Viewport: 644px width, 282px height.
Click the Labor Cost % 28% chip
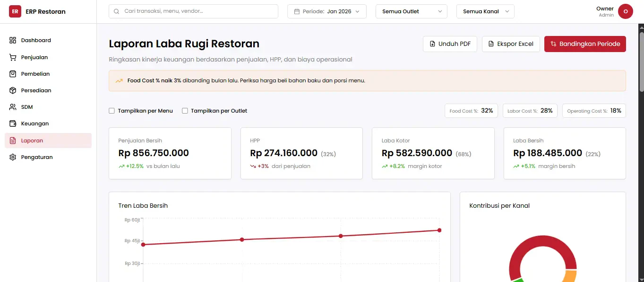click(530, 111)
